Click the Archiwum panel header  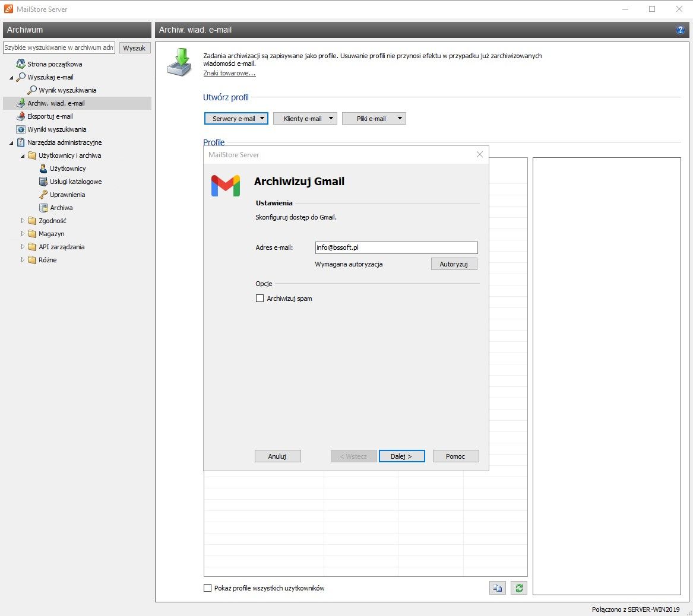(x=77, y=30)
